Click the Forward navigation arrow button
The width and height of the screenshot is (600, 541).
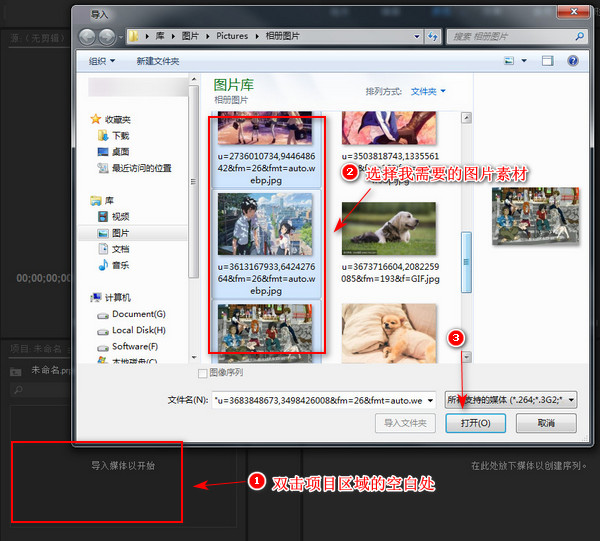(x=107, y=37)
